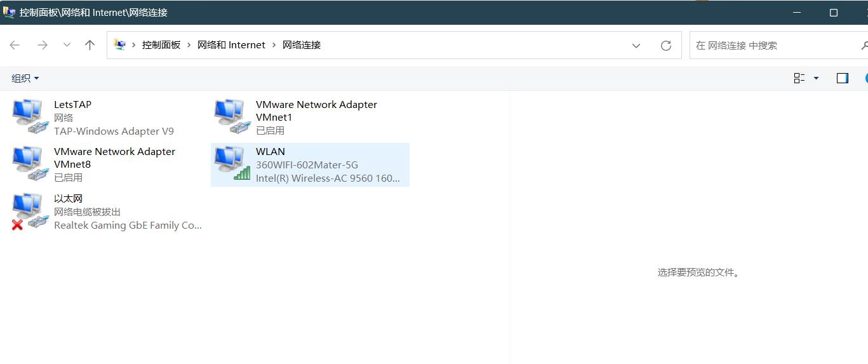868x364 pixels.
Task: Click 网络连接 breadcrumb segment
Action: tap(302, 45)
